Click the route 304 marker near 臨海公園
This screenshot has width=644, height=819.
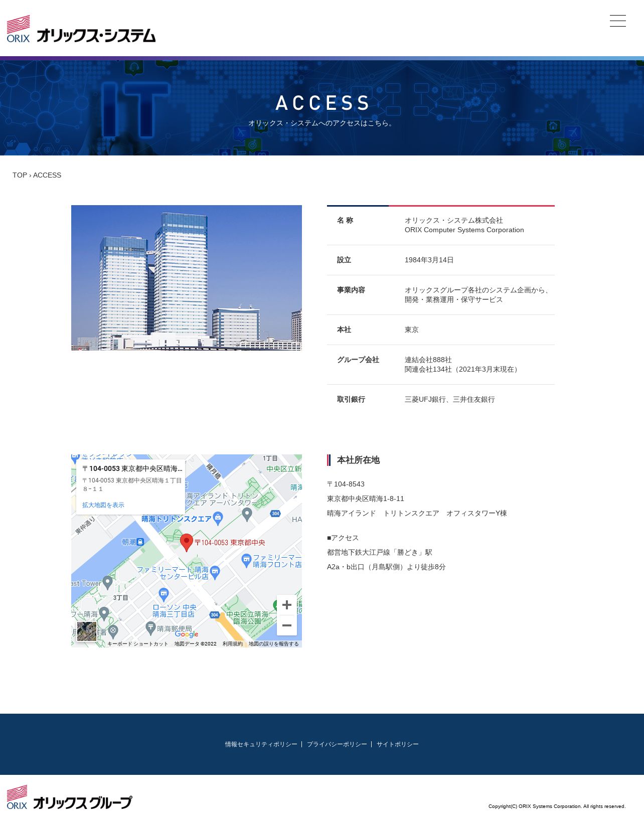[x=214, y=615]
